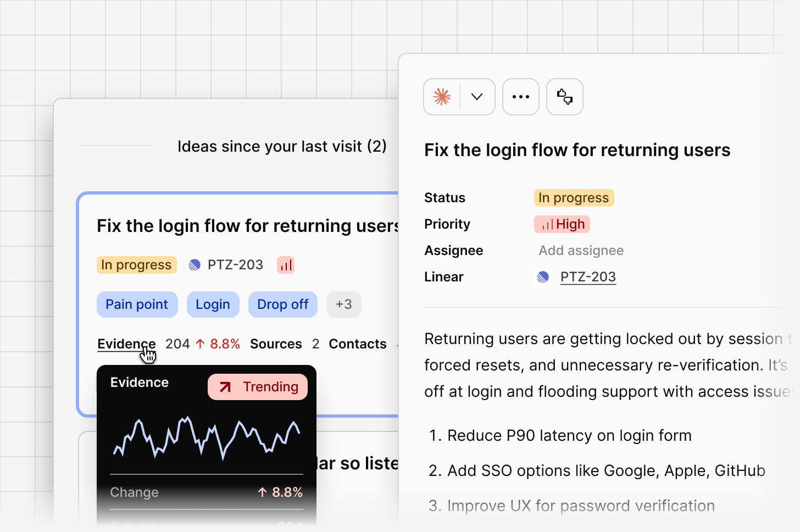Image resolution: width=800 pixels, height=532 pixels.
Task: Click list item 'Improve UX for password verification'
Action: pyautogui.click(x=581, y=506)
